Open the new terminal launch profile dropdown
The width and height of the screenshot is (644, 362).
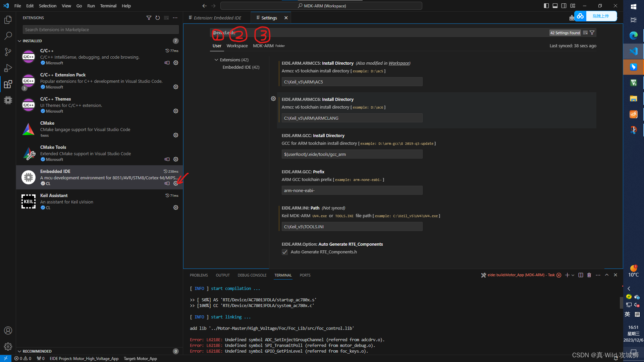pos(573,275)
